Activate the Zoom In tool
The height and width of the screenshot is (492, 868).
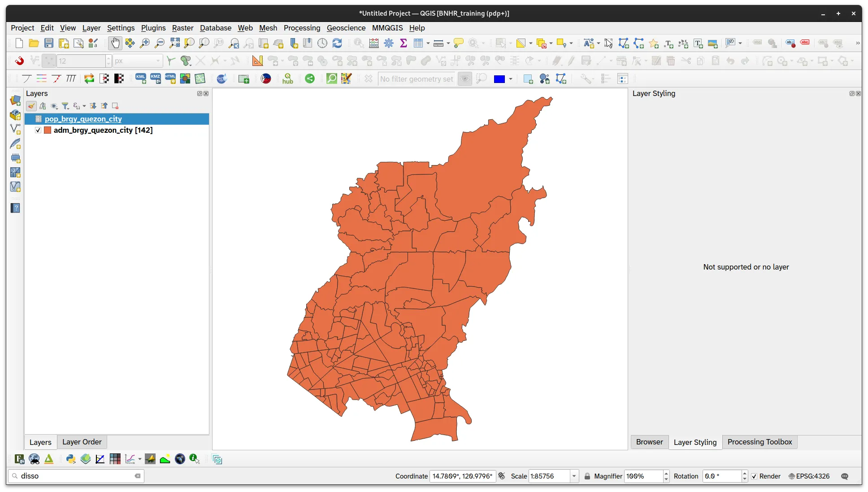click(x=144, y=43)
